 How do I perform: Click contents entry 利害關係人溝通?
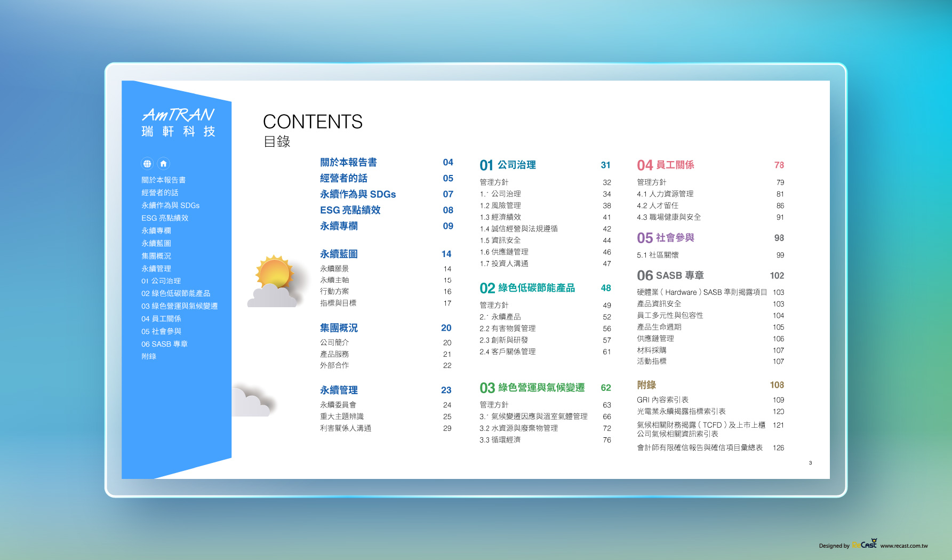tap(346, 428)
